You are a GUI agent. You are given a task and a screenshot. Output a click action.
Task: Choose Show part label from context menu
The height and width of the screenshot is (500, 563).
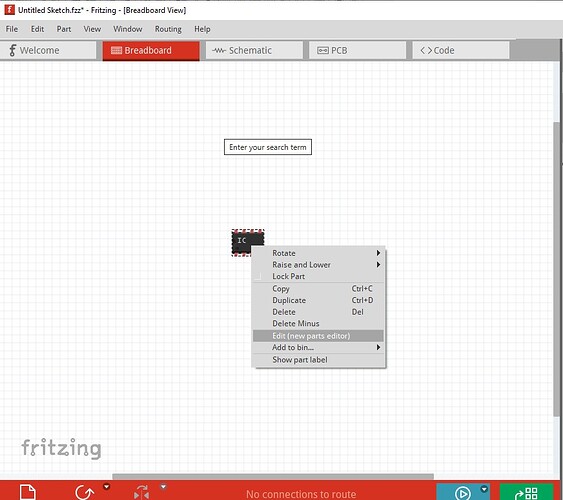(x=318, y=360)
